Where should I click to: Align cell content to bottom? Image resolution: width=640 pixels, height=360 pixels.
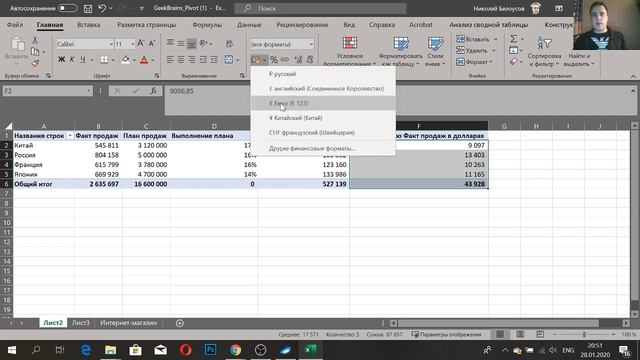pos(191,43)
